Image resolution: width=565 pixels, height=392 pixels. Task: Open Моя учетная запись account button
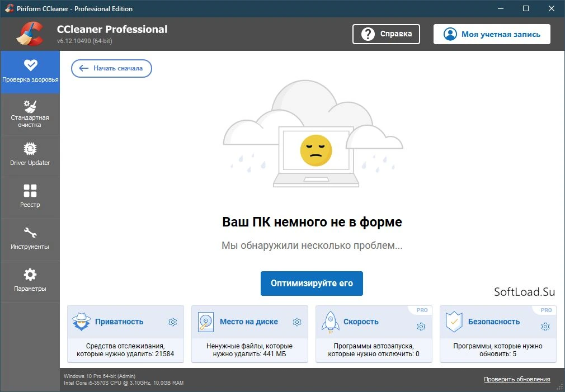492,34
